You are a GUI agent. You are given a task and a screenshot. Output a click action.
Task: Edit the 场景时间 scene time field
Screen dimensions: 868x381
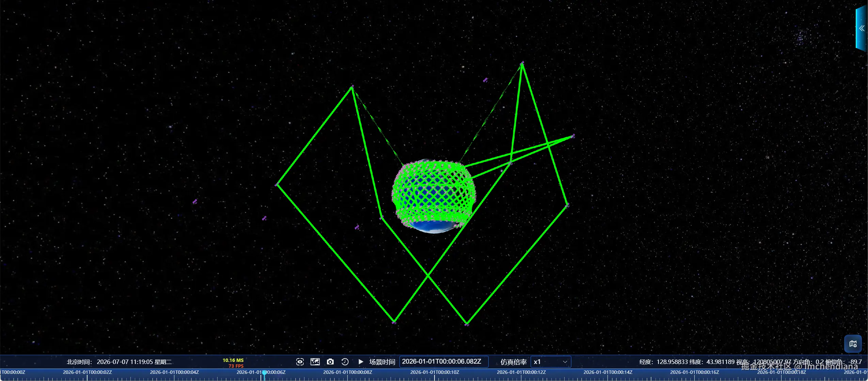coord(444,362)
